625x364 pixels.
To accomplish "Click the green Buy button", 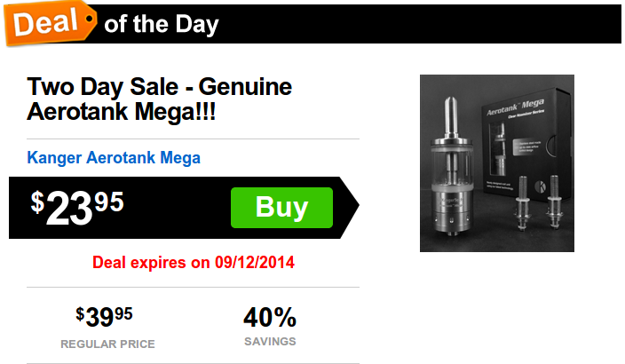I will point(281,208).
